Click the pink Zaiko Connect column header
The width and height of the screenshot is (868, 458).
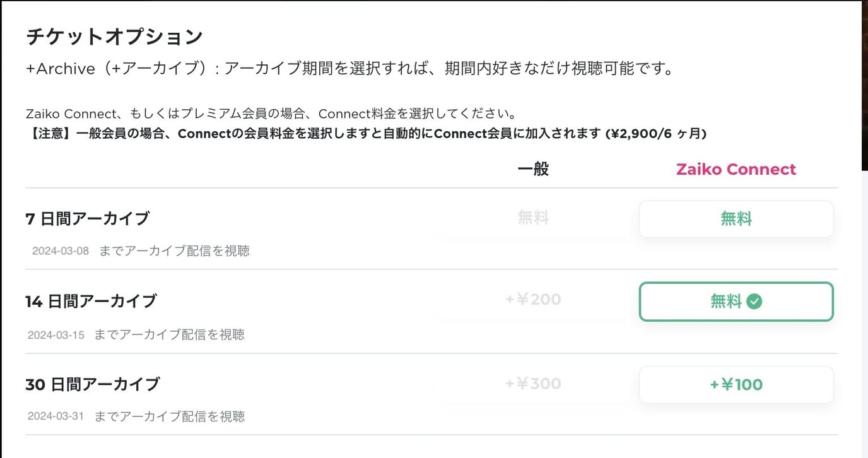(736, 169)
